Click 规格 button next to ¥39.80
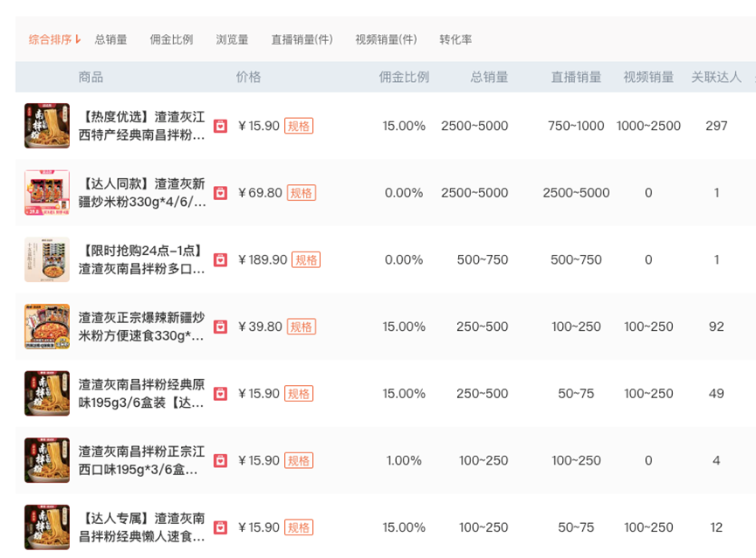 (x=302, y=327)
